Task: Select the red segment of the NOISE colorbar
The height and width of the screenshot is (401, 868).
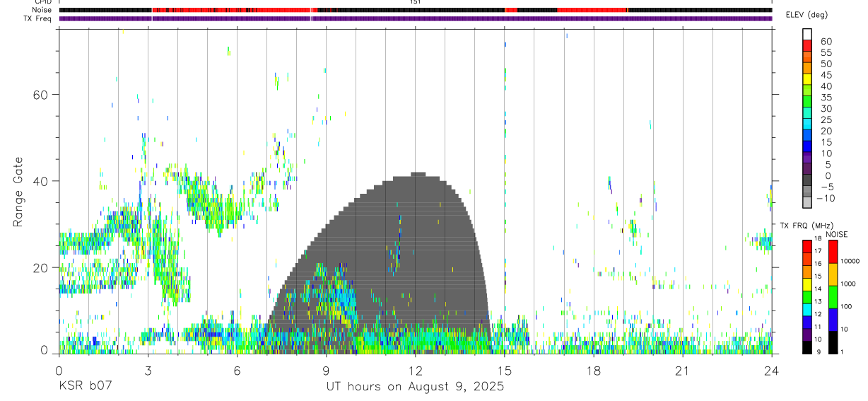Action: (833, 252)
